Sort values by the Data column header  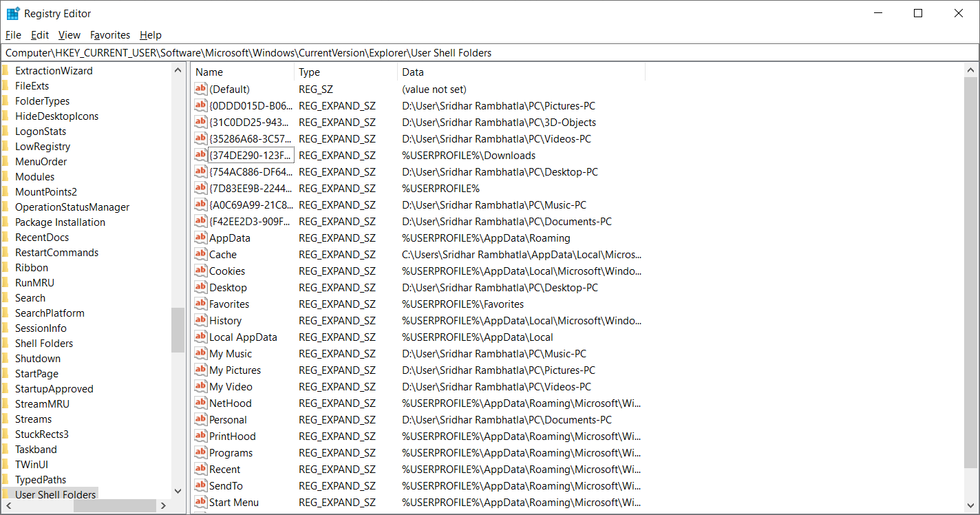[x=522, y=72]
